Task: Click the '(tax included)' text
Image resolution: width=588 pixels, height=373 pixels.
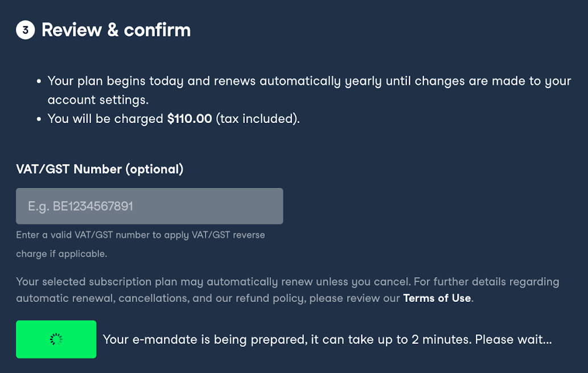Action: pos(257,119)
